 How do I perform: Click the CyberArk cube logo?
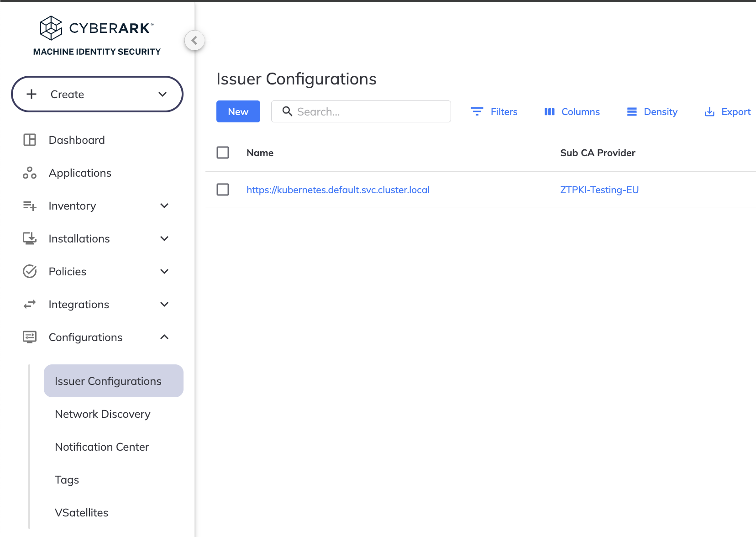point(51,28)
